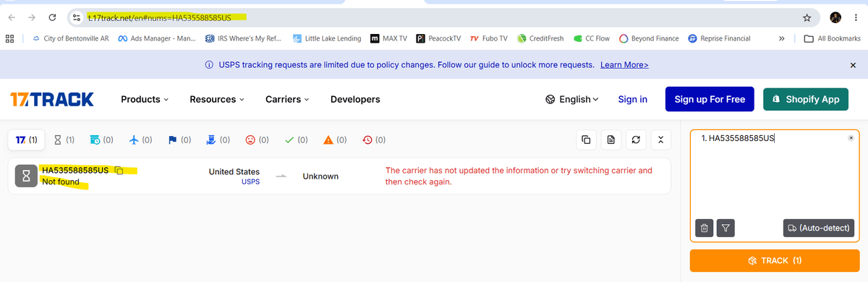Filter by orange warning alert status (0)
The height and width of the screenshot is (282, 868).
click(335, 140)
